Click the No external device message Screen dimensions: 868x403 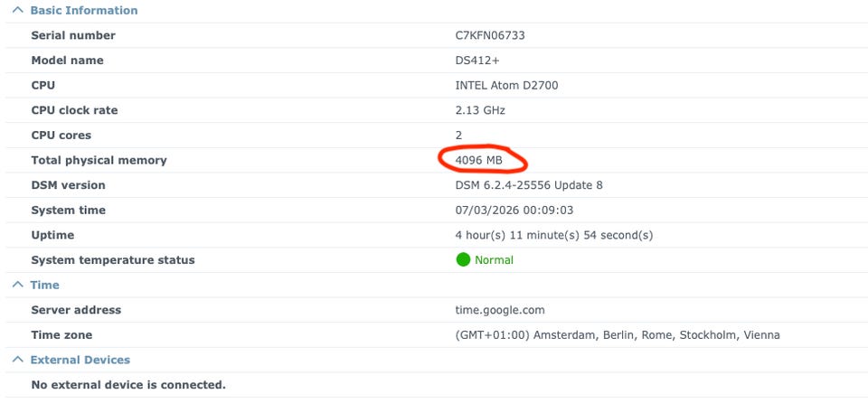point(127,385)
